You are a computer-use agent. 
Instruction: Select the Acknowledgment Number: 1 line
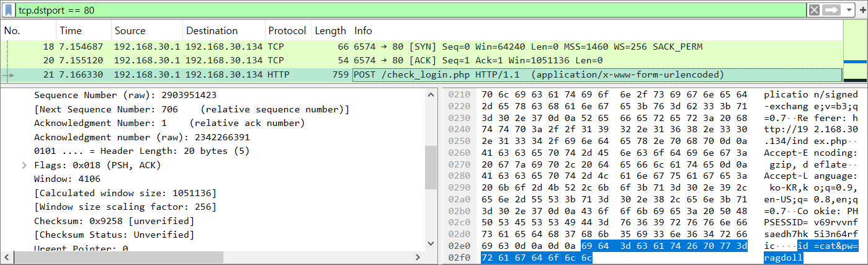169,124
